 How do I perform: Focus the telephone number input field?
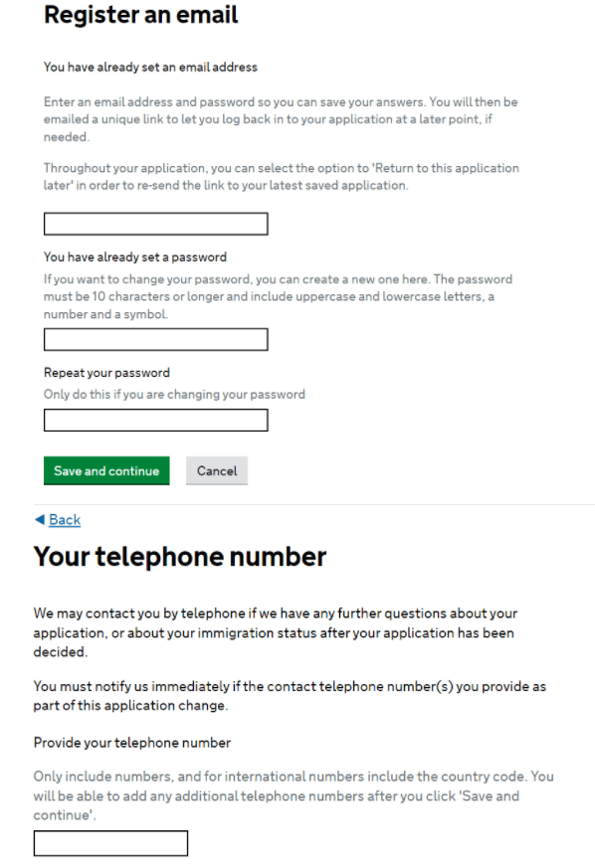pyautogui.click(x=110, y=843)
